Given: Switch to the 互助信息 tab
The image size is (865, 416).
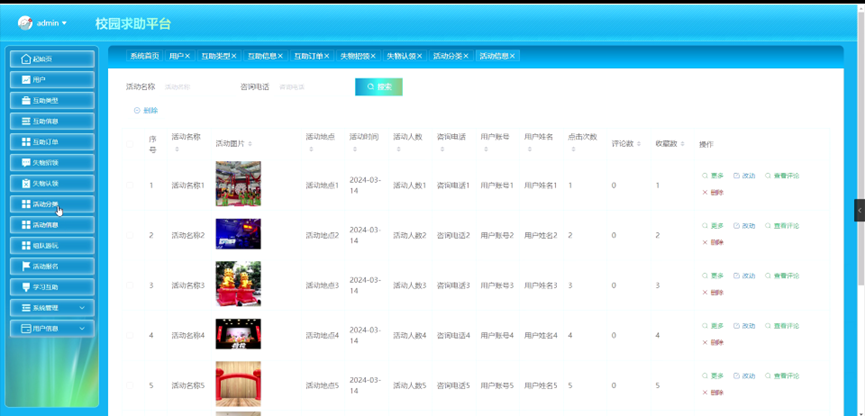Looking at the screenshot, I should tap(265, 56).
